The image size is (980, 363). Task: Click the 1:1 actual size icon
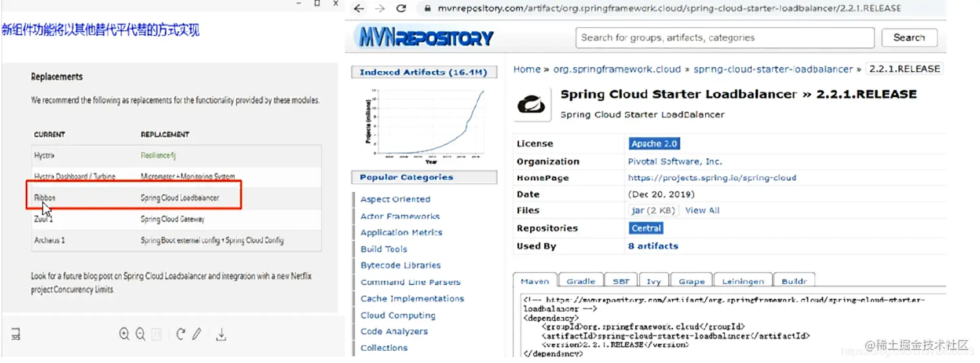[x=156, y=334]
